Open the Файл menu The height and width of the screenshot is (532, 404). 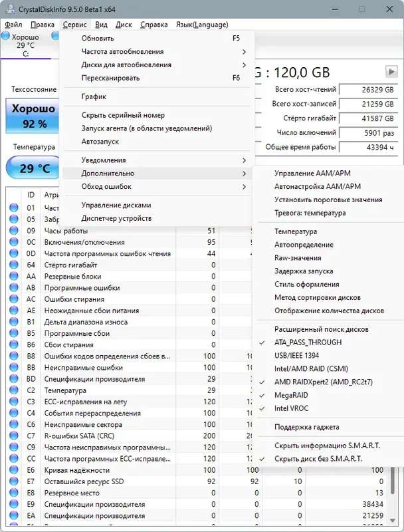(13, 25)
